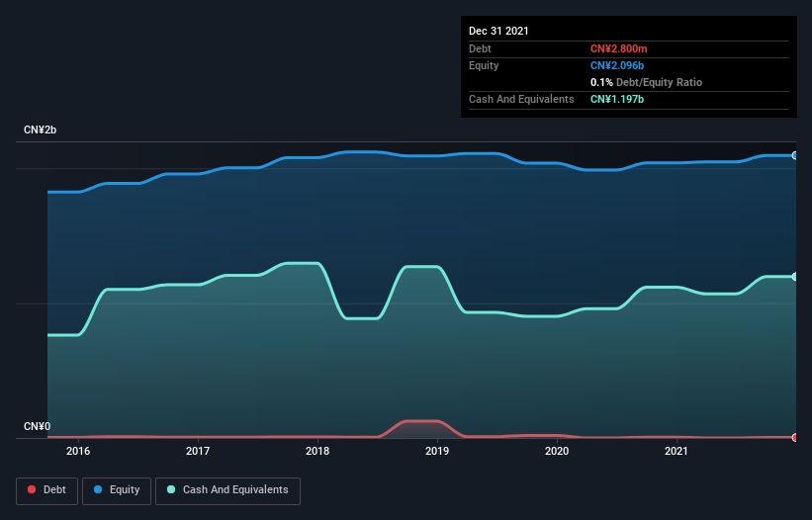Toggle Cash And Equivalents legend button
The height and width of the screenshot is (520, 812).
point(227,490)
